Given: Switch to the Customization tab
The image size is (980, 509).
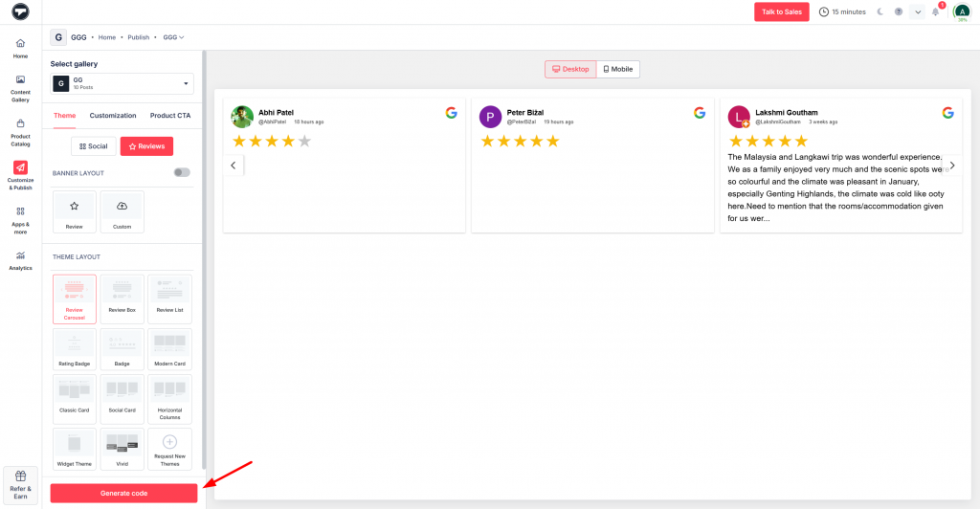Looking at the screenshot, I should point(113,116).
